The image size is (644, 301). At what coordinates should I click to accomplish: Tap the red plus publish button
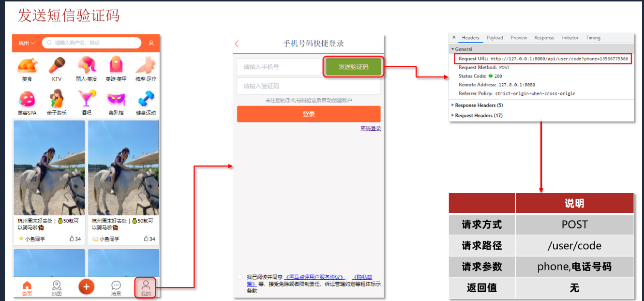[87, 287]
